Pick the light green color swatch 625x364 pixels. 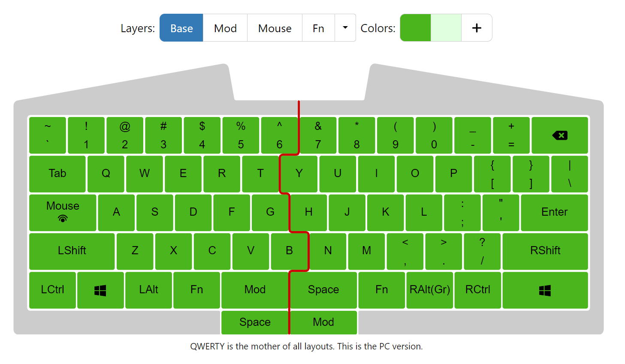(x=446, y=28)
